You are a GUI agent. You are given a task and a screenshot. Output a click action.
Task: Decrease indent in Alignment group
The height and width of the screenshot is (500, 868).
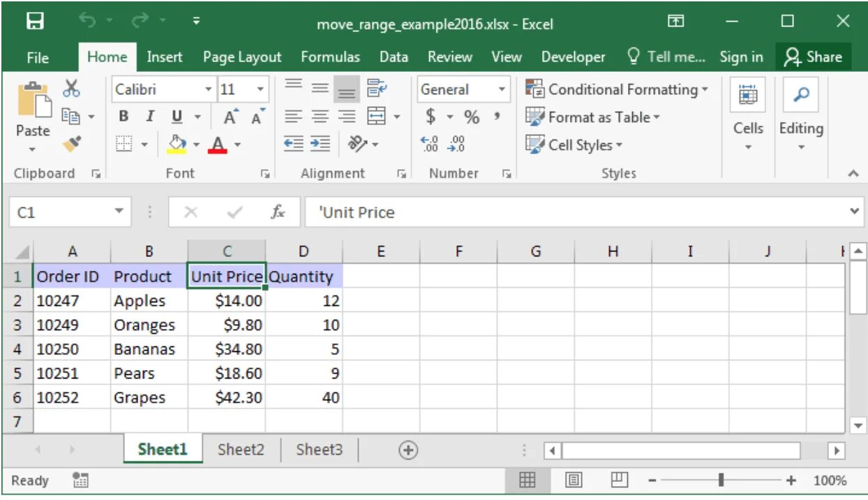click(x=294, y=144)
